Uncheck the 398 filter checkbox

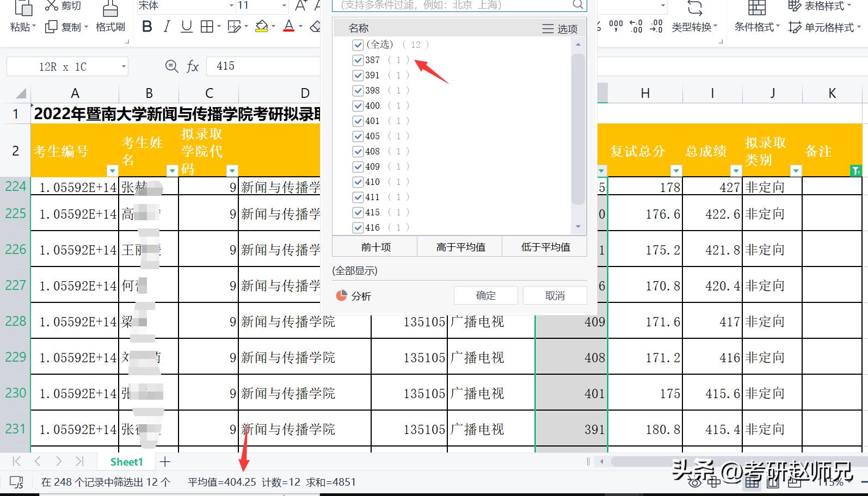click(x=358, y=90)
